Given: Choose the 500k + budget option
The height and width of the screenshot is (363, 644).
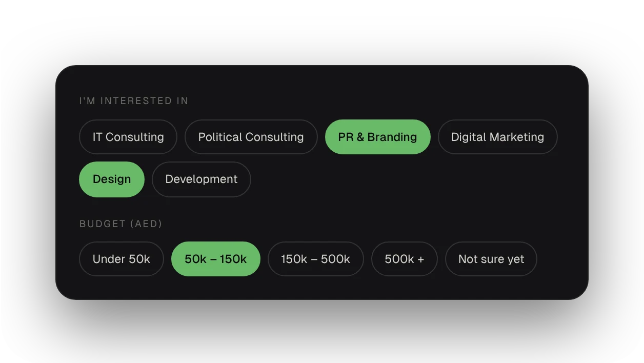Looking at the screenshot, I should pyautogui.click(x=405, y=259).
